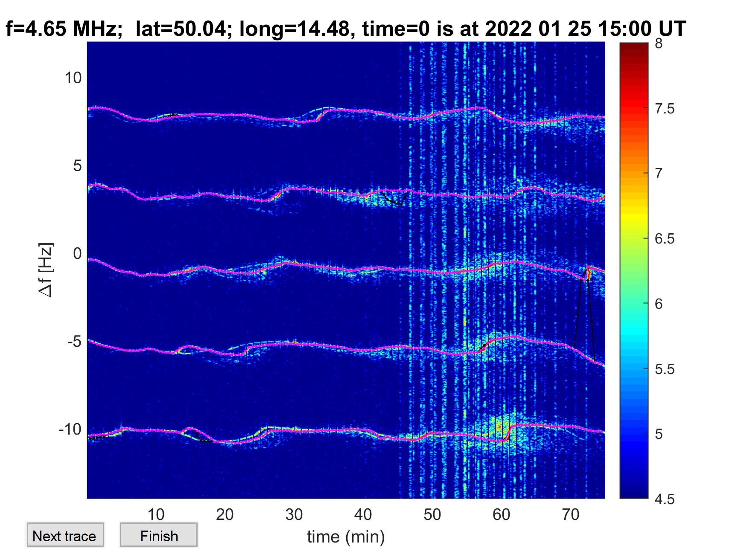The height and width of the screenshot is (560, 747).
Task: Click the colorbar tick label 8
Action: (659, 44)
